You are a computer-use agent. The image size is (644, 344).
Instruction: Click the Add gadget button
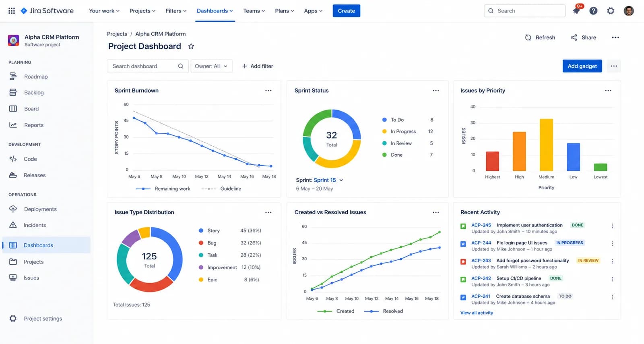(582, 66)
